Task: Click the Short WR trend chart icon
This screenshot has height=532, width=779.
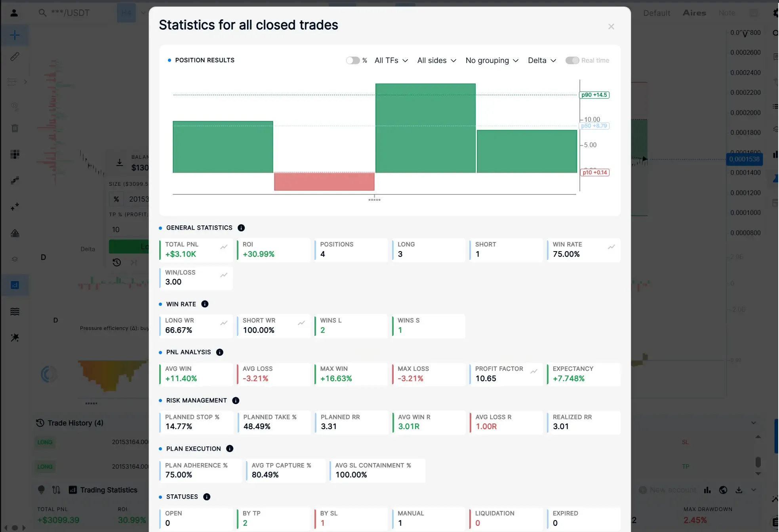Action: (x=301, y=323)
